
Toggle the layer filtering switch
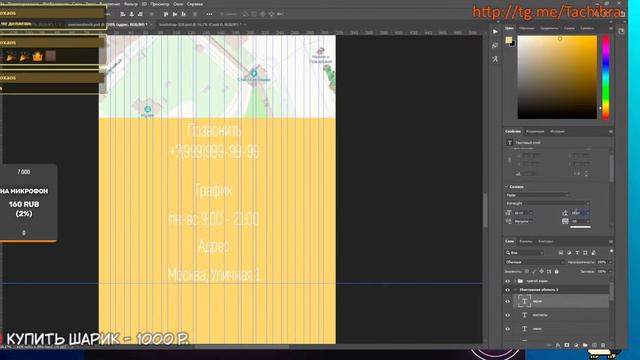pos(611,251)
